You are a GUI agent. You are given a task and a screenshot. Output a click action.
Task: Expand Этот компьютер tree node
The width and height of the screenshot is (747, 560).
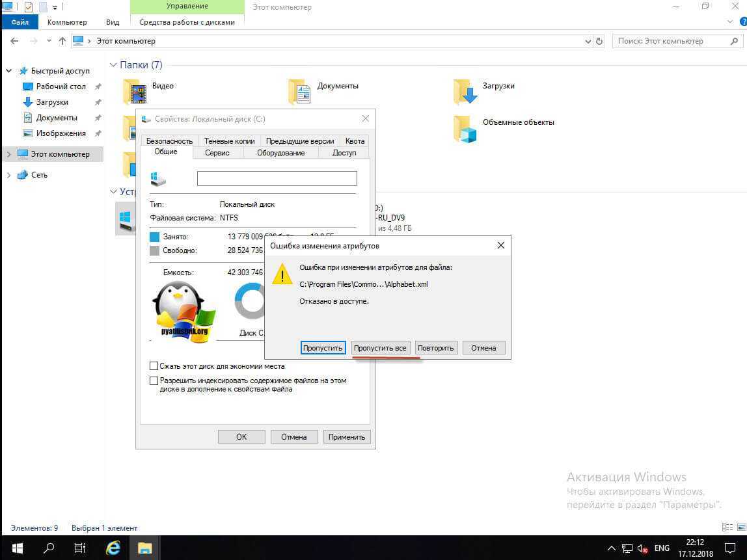pos(8,154)
